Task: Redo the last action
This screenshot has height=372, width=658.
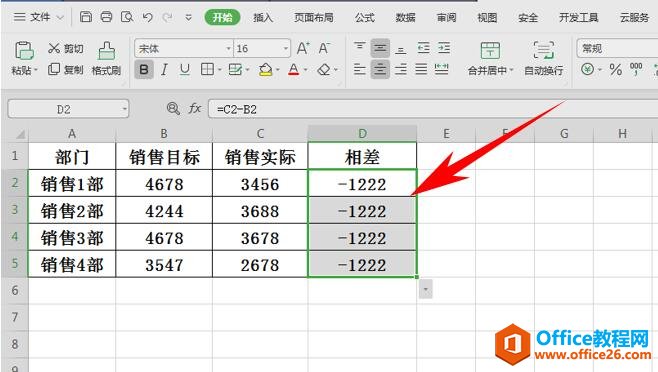Action: point(167,17)
